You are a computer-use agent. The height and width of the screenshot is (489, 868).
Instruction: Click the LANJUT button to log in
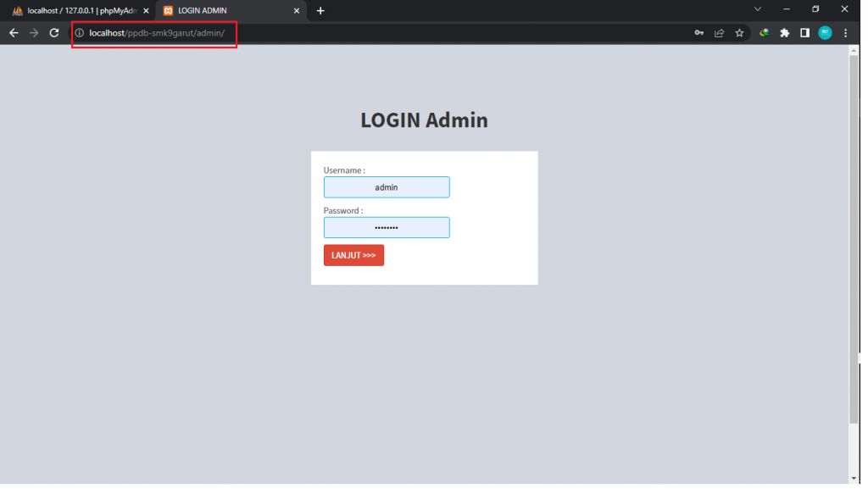coord(353,254)
